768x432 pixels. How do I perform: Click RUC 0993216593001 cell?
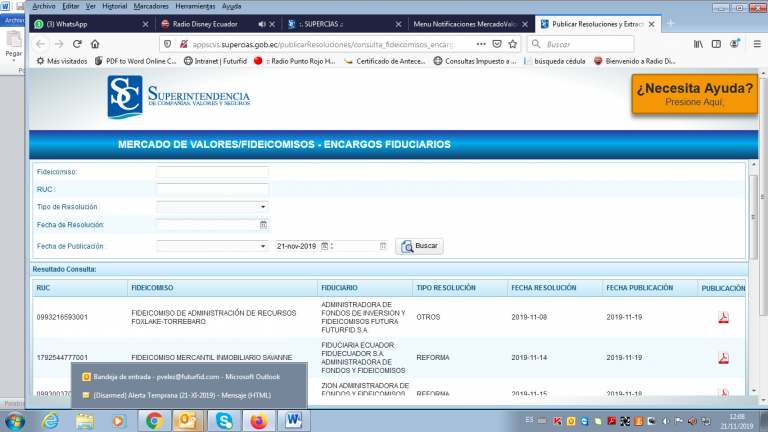(x=62, y=317)
